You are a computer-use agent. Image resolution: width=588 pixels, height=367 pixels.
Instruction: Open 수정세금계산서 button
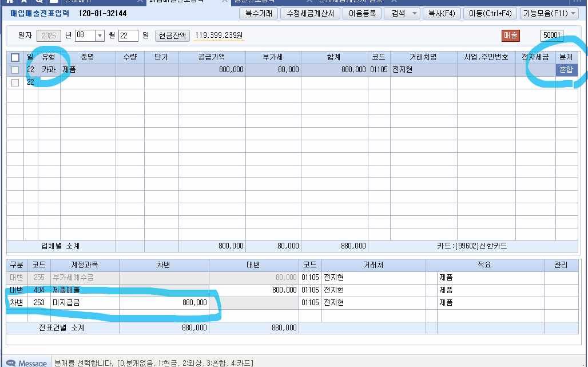(310, 14)
